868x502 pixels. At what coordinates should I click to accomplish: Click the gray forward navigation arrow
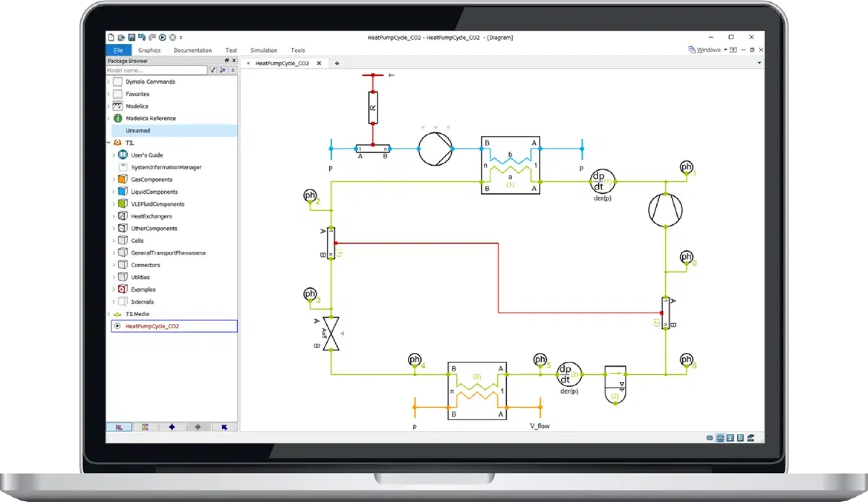[x=197, y=427]
